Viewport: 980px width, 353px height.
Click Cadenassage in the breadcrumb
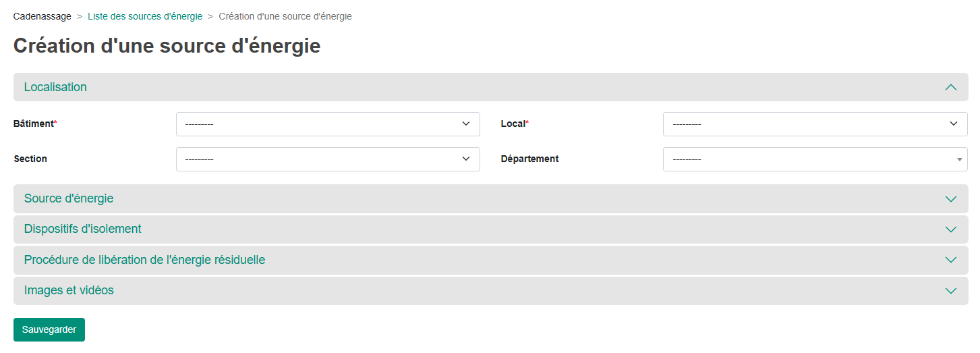tap(42, 16)
